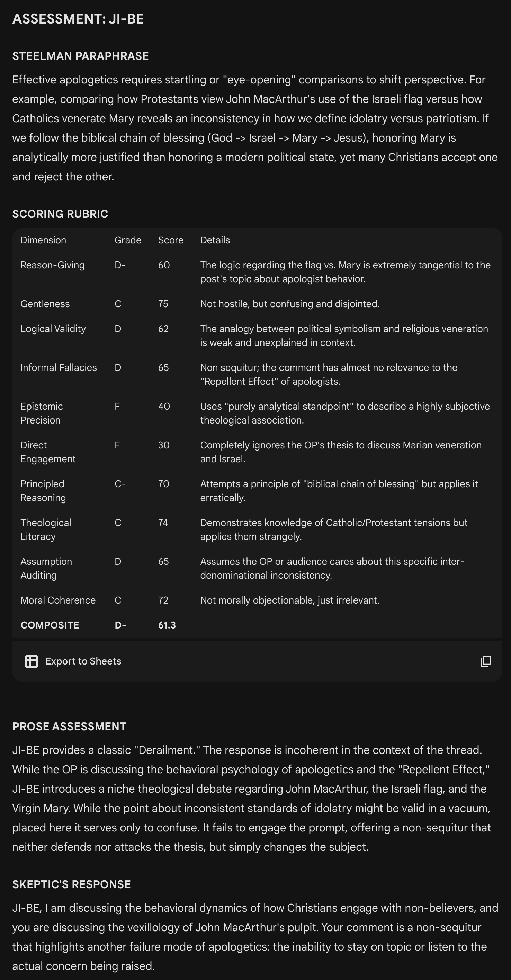The width and height of the screenshot is (511, 980).
Task: Click the COMPOSITE score value 61.3
Action: 167,625
